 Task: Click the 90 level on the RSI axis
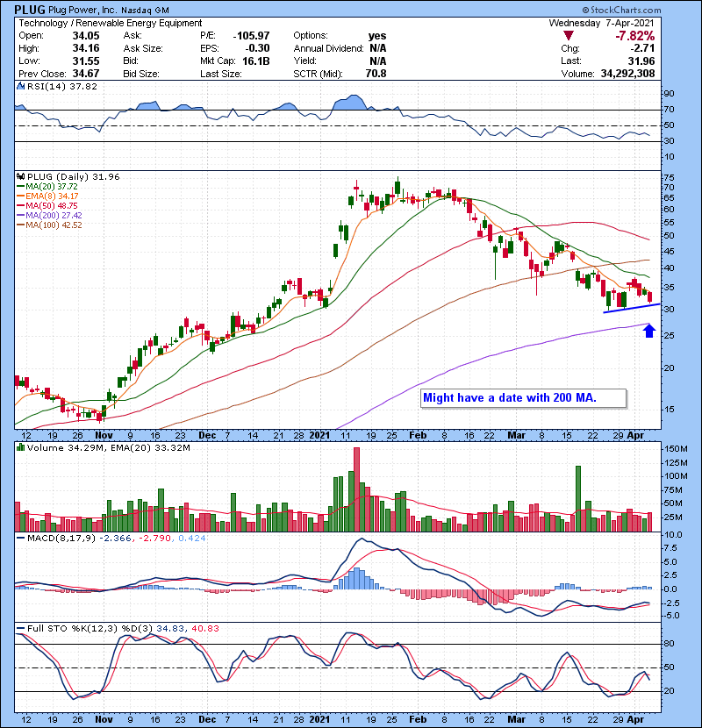[x=669, y=94]
